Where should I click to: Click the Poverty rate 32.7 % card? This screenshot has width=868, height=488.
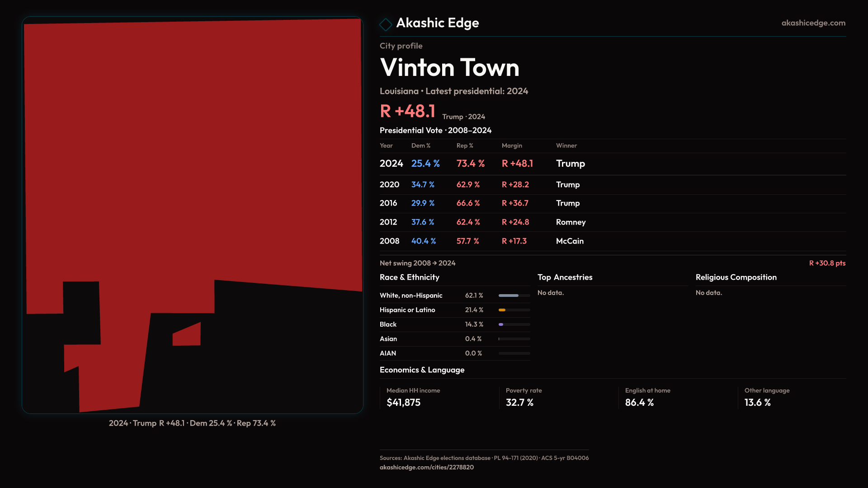pos(558,397)
